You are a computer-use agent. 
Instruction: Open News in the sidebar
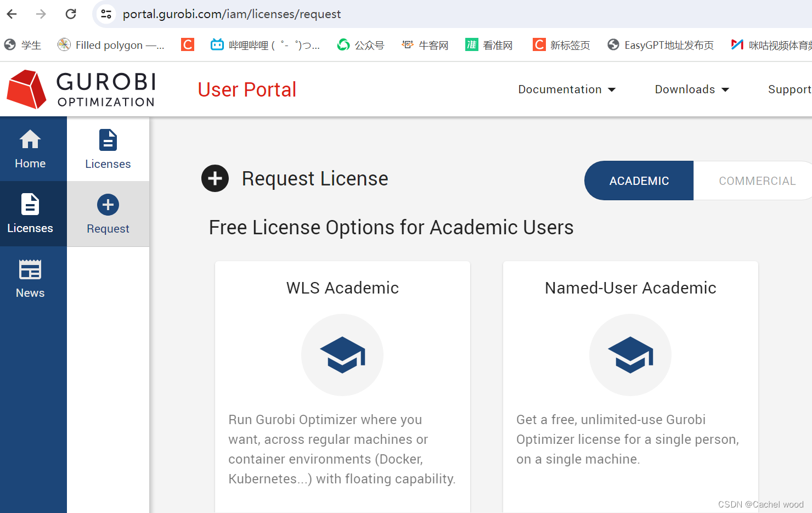pos(30,279)
